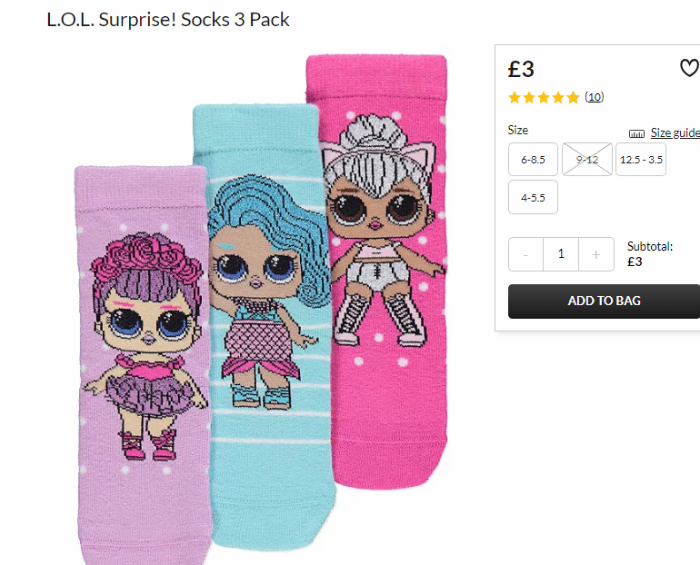Viewport: 700px width, 565px height.
Task: Open the size guide ruler icon
Action: click(x=637, y=133)
